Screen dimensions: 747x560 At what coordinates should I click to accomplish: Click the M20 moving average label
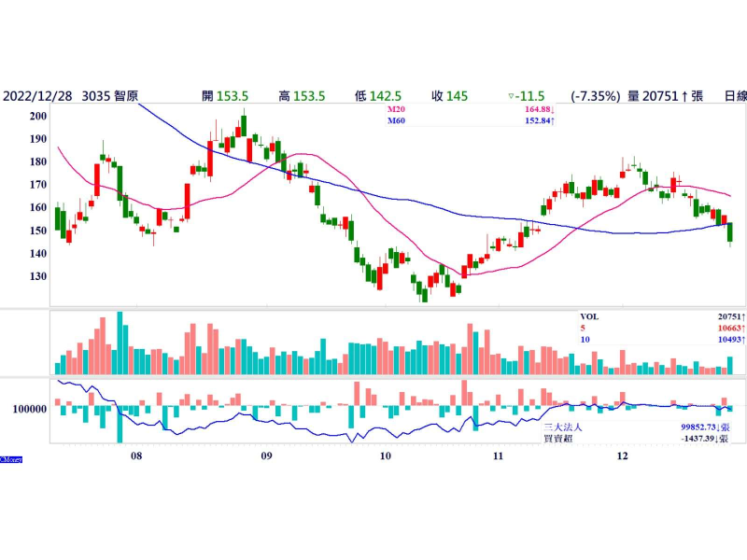396,109
